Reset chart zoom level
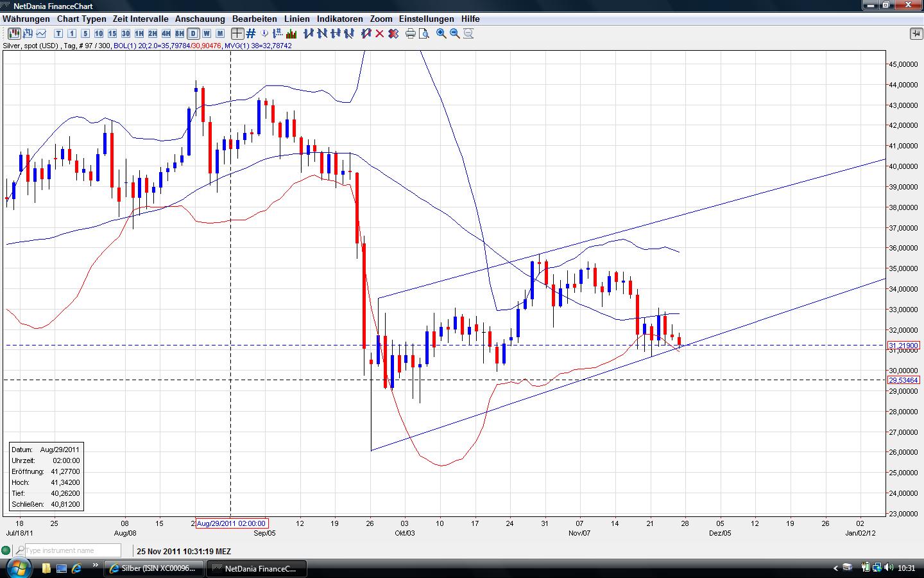Image resolution: width=924 pixels, height=578 pixels. [468, 33]
